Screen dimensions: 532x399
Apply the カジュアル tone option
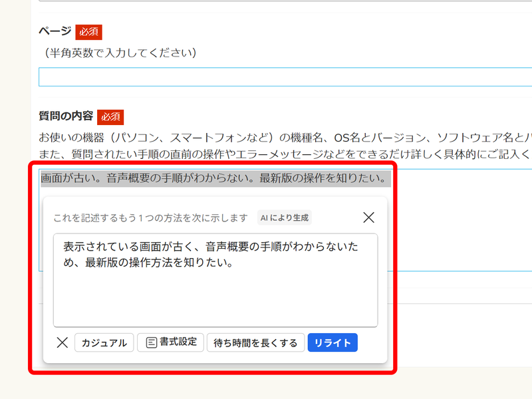(x=104, y=342)
